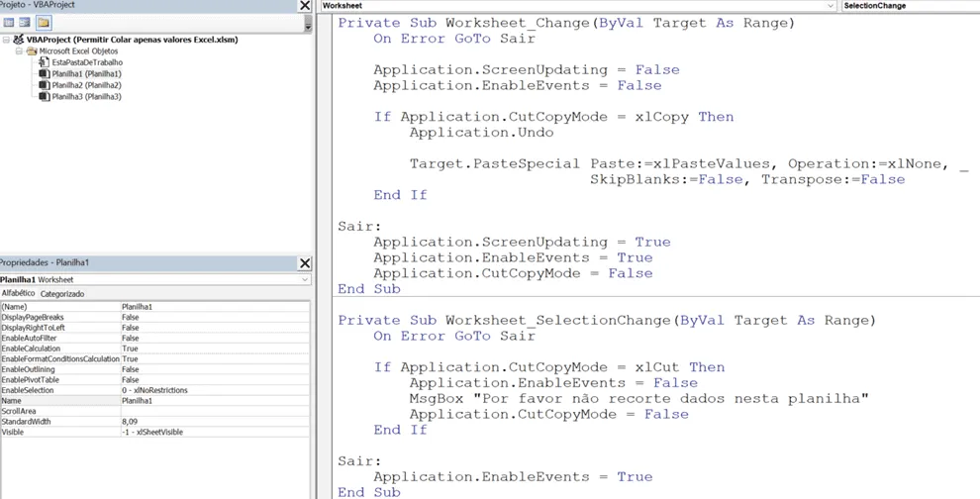The height and width of the screenshot is (499, 980).
Task: Click the Planilha3 worksheet icon in tree
Action: pos(44,96)
